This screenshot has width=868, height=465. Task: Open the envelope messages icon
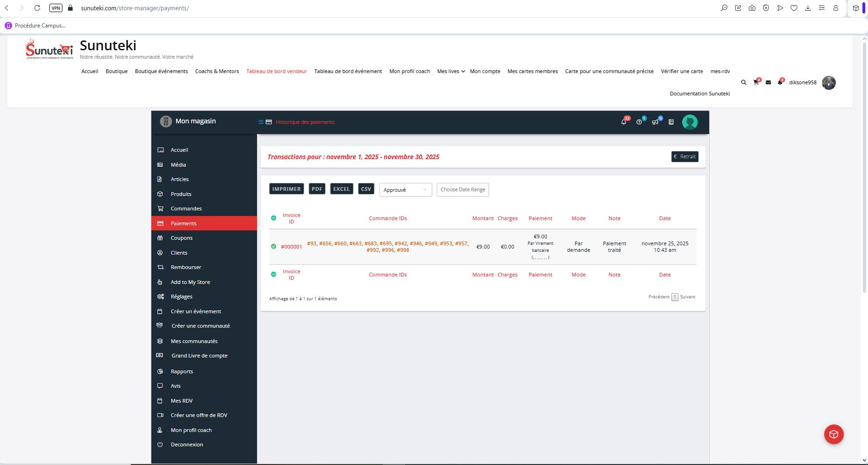tap(768, 82)
